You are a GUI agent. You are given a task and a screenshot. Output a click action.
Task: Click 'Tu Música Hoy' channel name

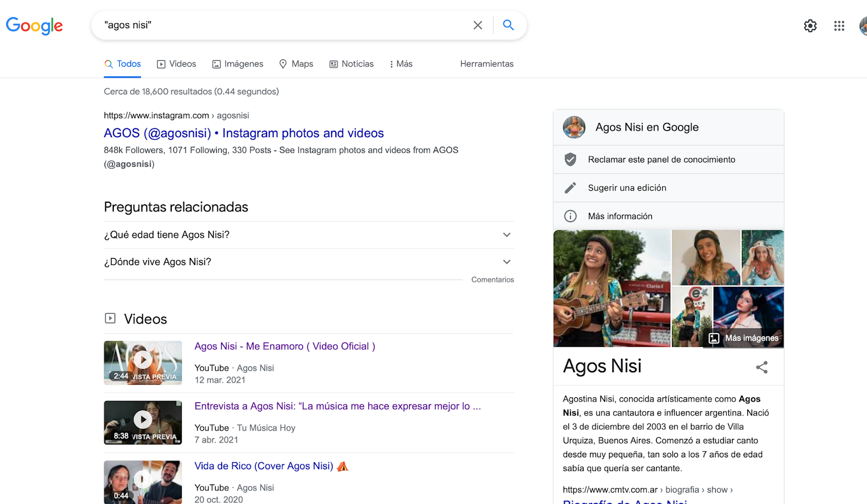point(266,428)
